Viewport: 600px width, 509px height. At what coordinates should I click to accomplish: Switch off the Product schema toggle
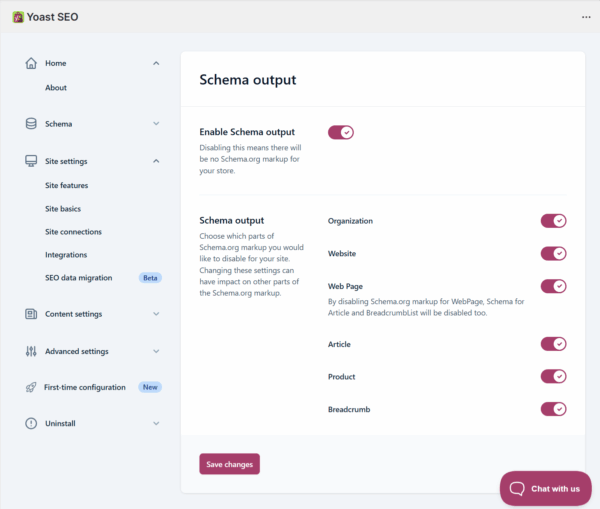(553, 377)
